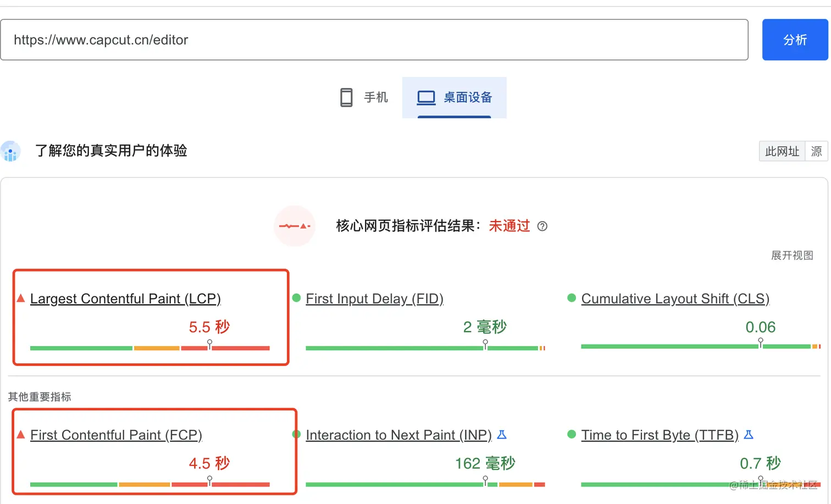Click the failed assessment pulse icon

[295, 226]
